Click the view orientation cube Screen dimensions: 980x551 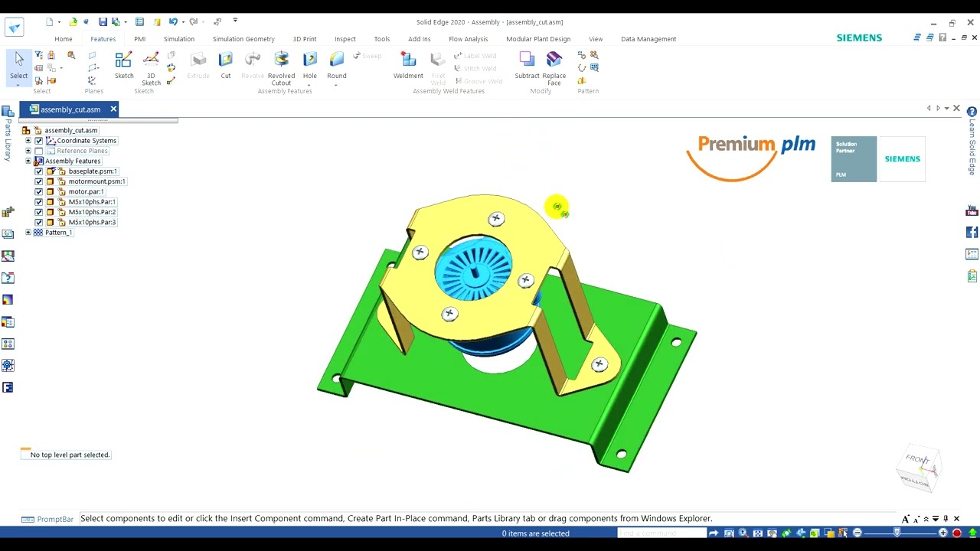[918, 468]
